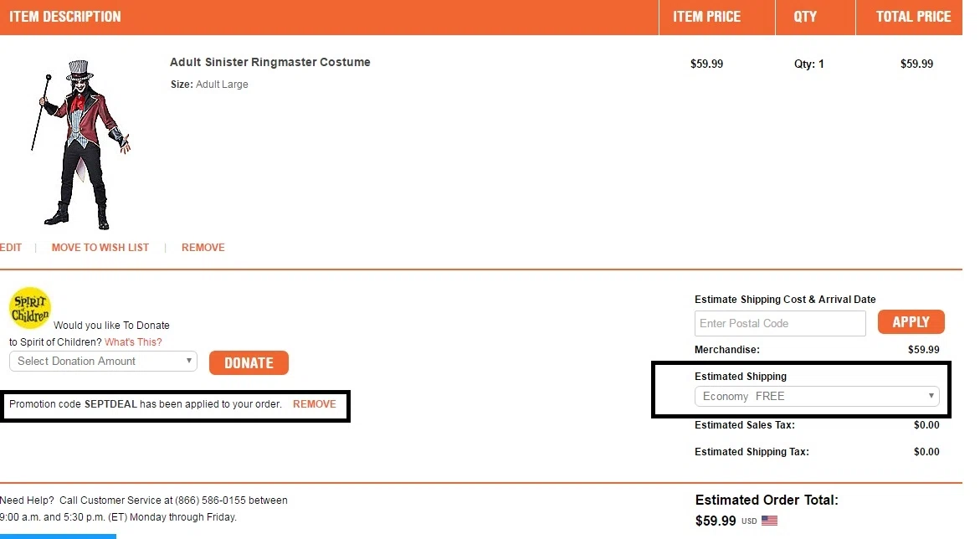The height and width of the screenshot is (539, 980).
Task: Open Adult Sinister Ringmaster Costume title
Action: 270,62
